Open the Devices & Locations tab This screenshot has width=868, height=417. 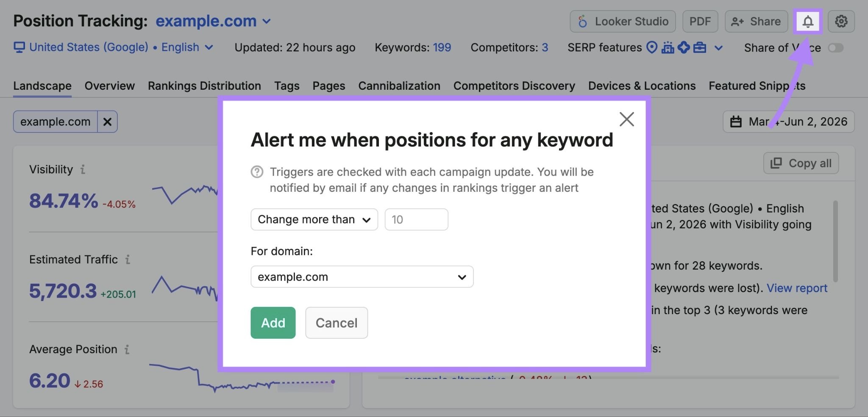click(642, 86)
